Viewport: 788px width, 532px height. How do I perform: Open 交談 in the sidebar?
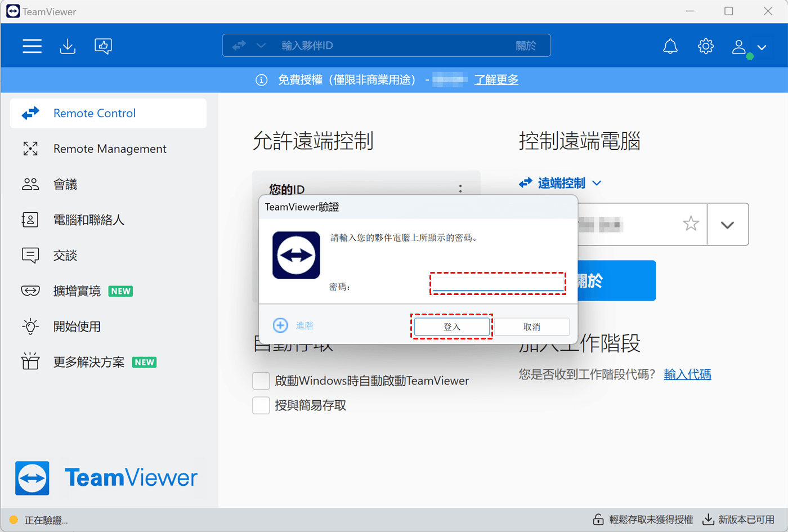(x=109, y=255)
